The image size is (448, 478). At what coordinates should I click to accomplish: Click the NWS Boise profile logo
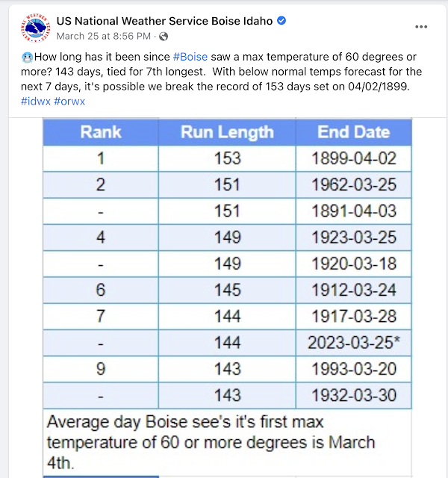[34, 28]
